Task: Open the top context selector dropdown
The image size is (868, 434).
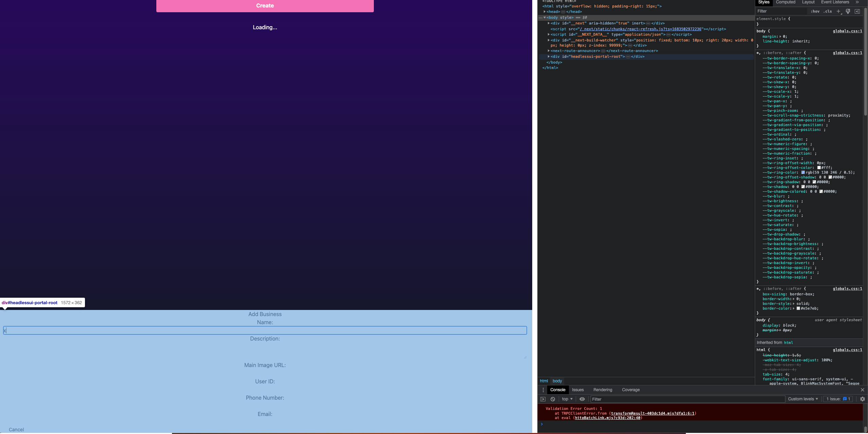Action: point(567,399)
